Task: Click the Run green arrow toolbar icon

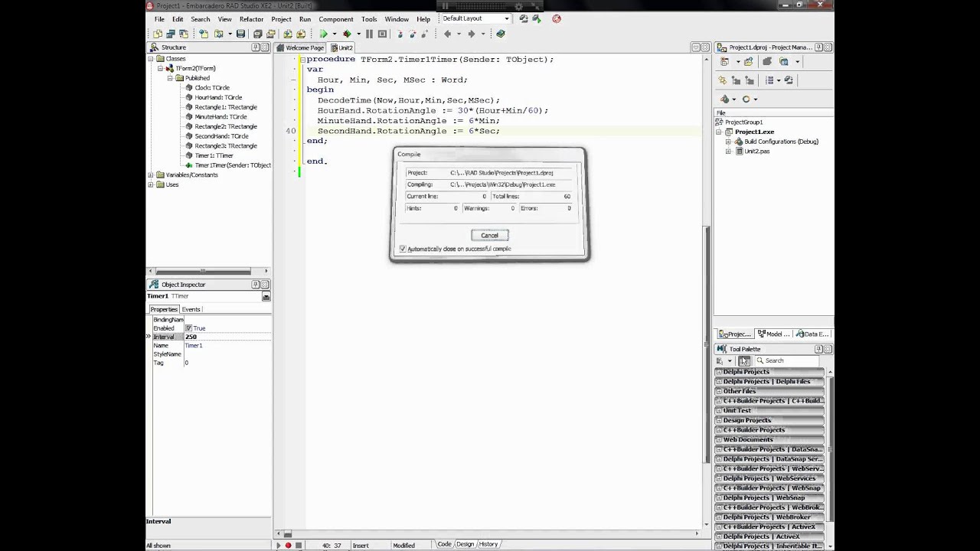Action: pos(324,34)
